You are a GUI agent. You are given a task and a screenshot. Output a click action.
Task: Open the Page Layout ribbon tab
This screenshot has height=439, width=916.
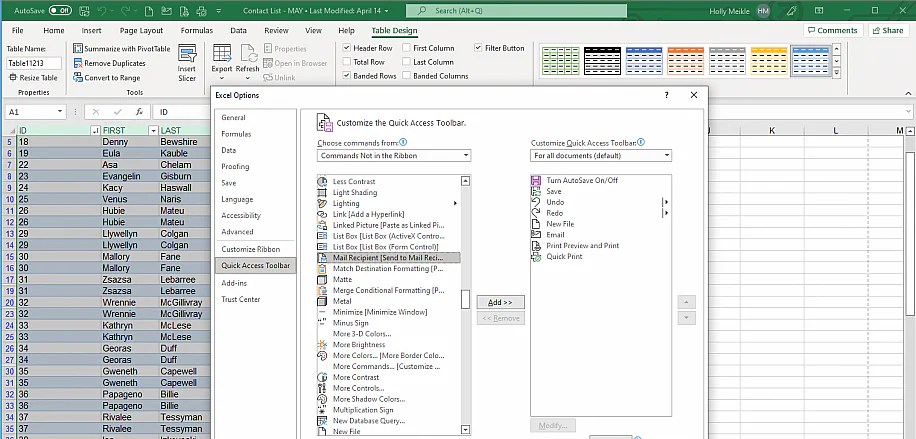(x=141, y=30)
